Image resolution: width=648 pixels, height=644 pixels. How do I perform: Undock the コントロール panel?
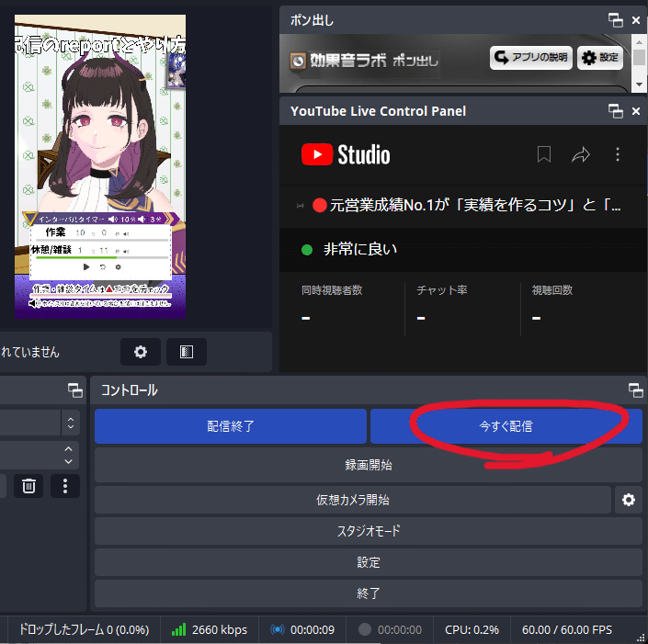(635, 390)
